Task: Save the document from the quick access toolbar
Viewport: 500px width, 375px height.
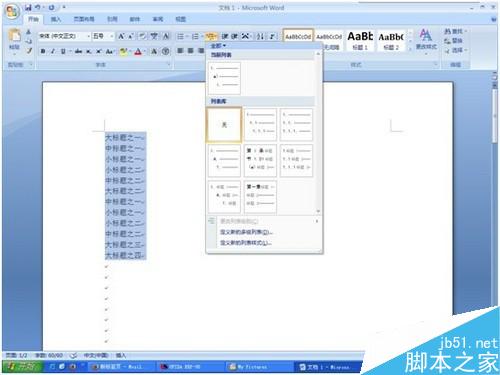Action: pyautogui.click(x=28, y=7)
